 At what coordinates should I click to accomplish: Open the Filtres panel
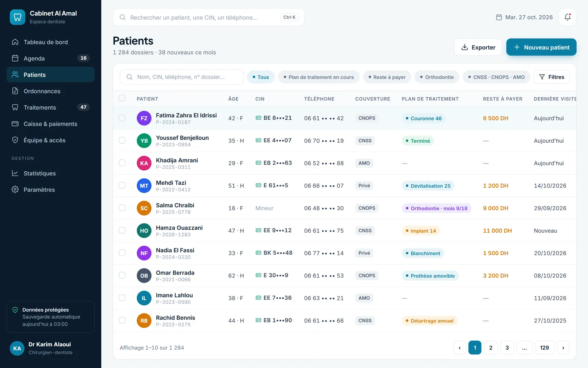[x=552, y=77]
